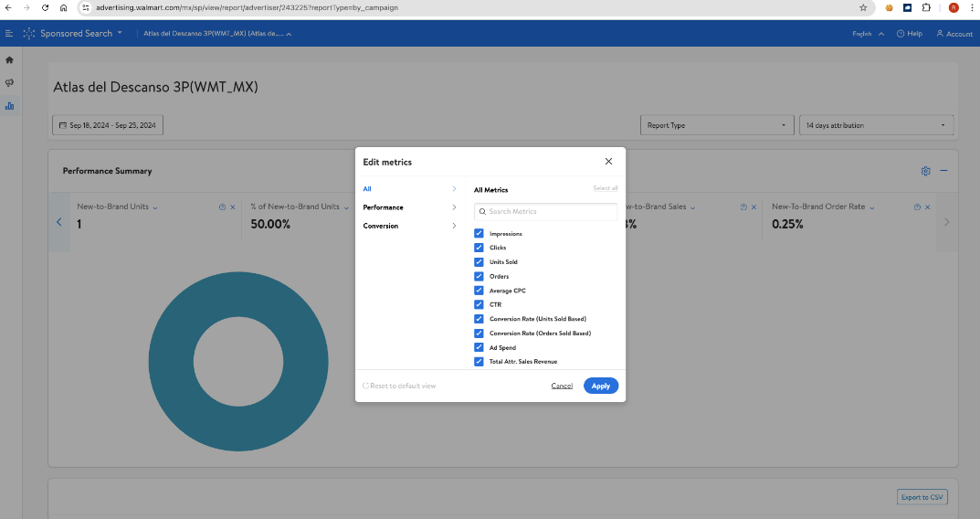Show info for New-To-Brand Order Rate
The width and height of the screenshot is (980, 519).
point(917,207)
